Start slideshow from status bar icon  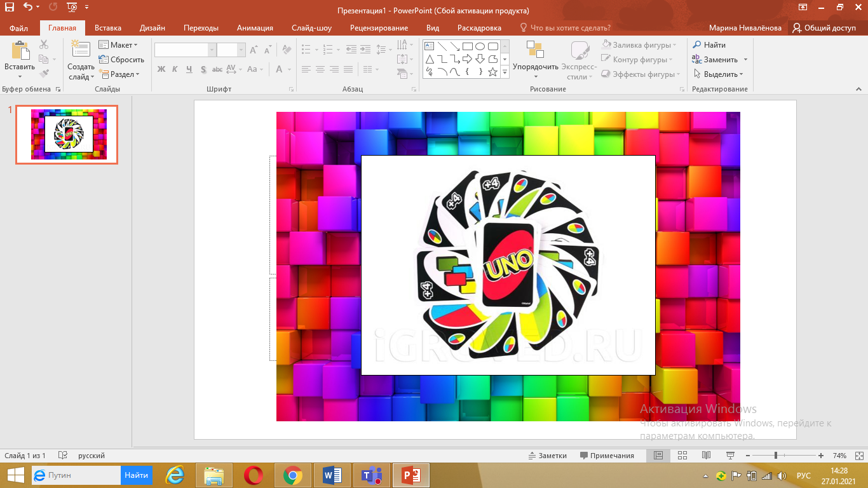coord(730,456)
